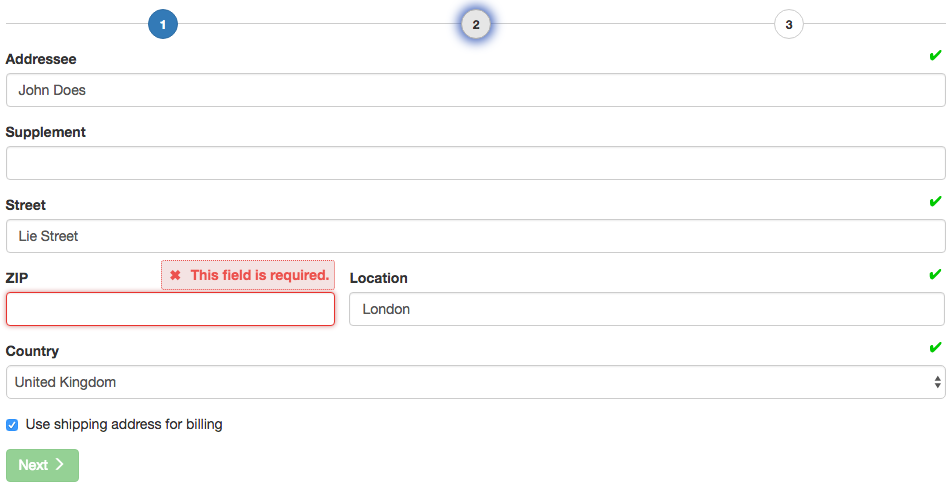Click the green checkmark beside Street

point(935,201)
